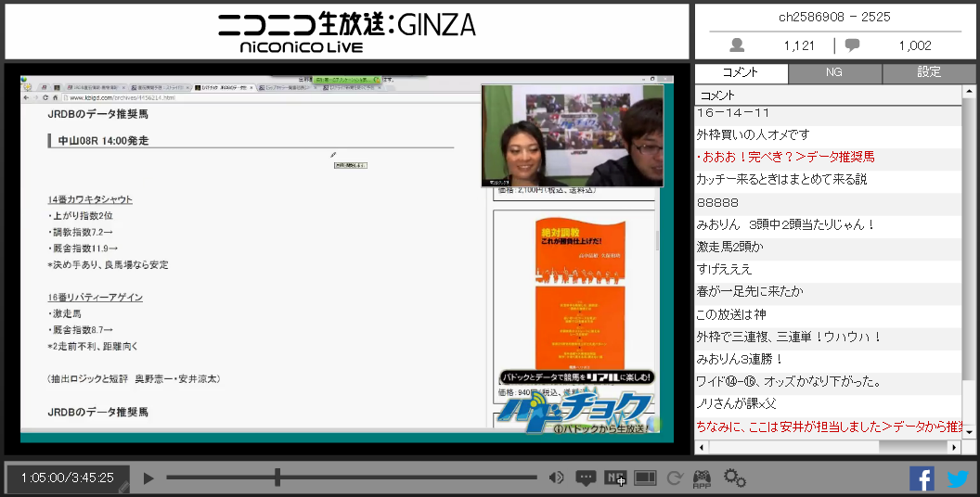Select the red comment 'ちなみに、ここは安井が担当しました'
The height and width of the screenshot is (497, 980).
point(828,427)
